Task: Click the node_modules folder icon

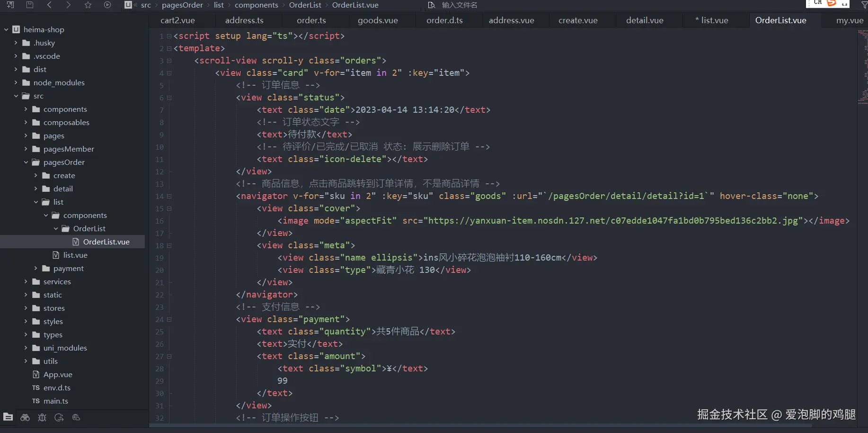Action: (26, 82)
